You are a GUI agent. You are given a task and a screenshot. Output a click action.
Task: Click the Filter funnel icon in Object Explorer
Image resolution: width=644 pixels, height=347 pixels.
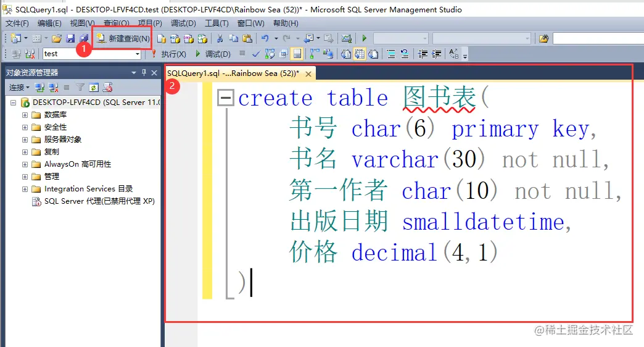pyautogui.click(x=80, y=88)
